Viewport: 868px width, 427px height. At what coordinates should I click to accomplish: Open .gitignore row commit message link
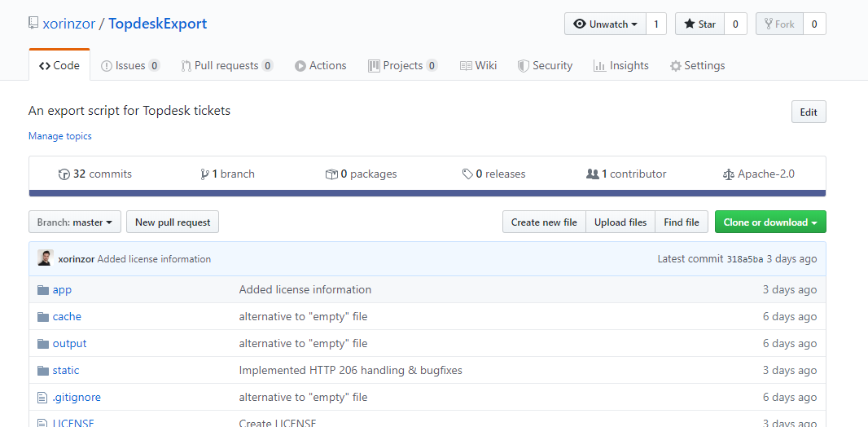304,397
